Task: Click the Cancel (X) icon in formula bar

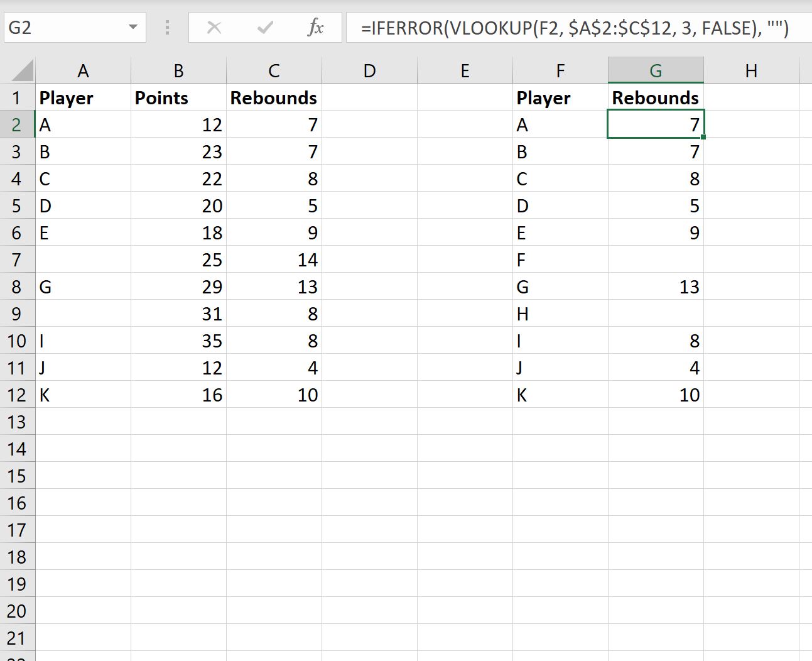Action: click(x=214, y=28)
